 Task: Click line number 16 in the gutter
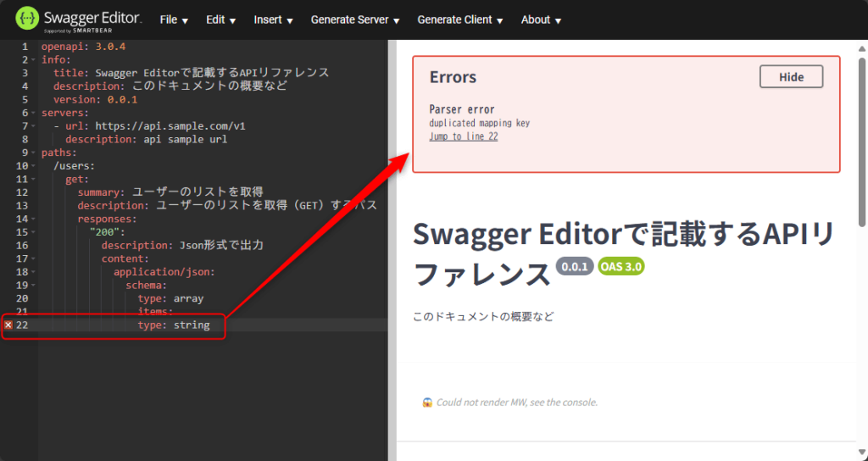click(x=21, y=245)
